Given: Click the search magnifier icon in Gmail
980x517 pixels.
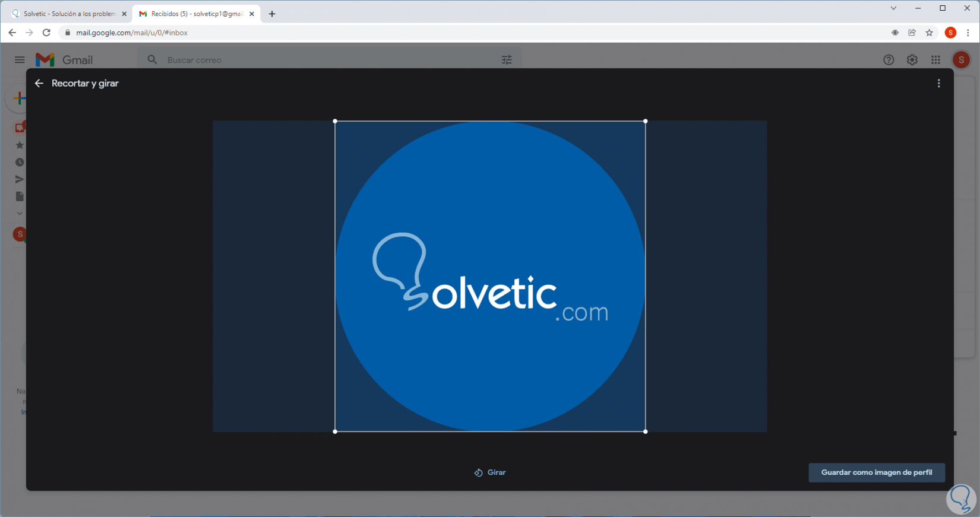Looking at the screenshot, I should click(153, 60).
